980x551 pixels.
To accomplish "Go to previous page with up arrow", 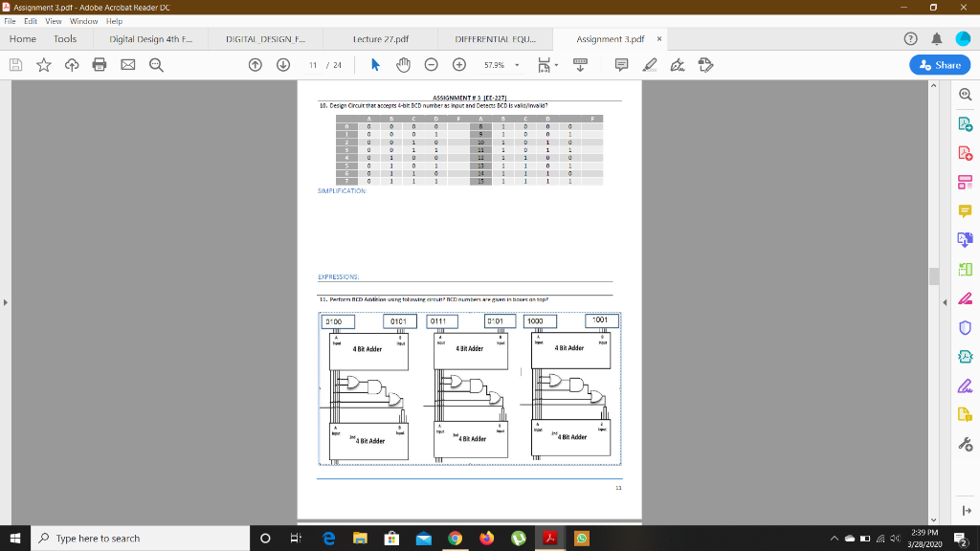I will [256, 65].
